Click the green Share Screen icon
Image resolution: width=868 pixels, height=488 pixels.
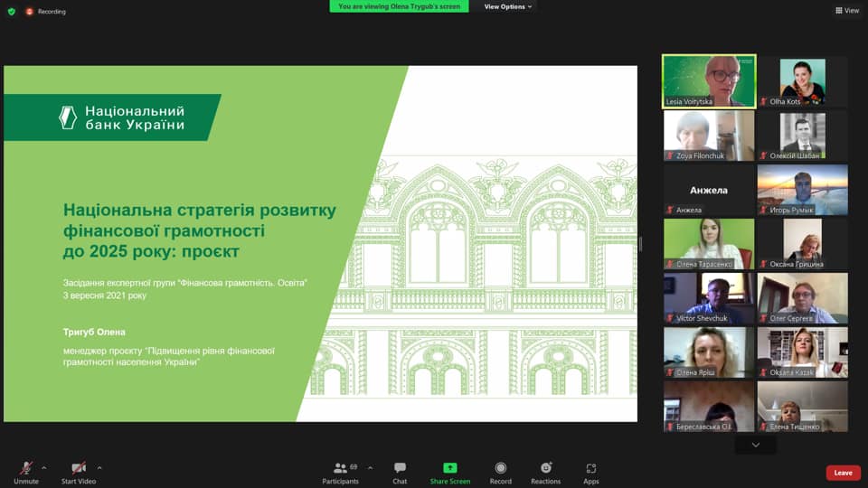(449, 468)
